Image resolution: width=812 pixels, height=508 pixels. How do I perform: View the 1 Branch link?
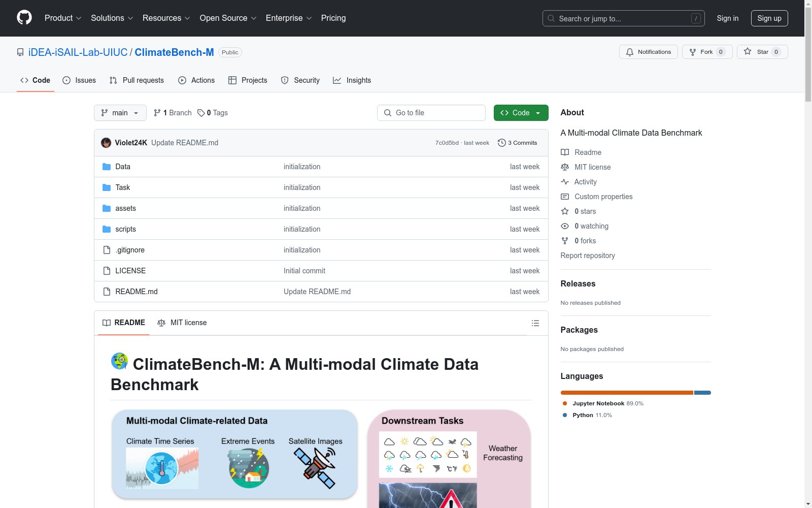pyautogui.click(x=173, y=113)
